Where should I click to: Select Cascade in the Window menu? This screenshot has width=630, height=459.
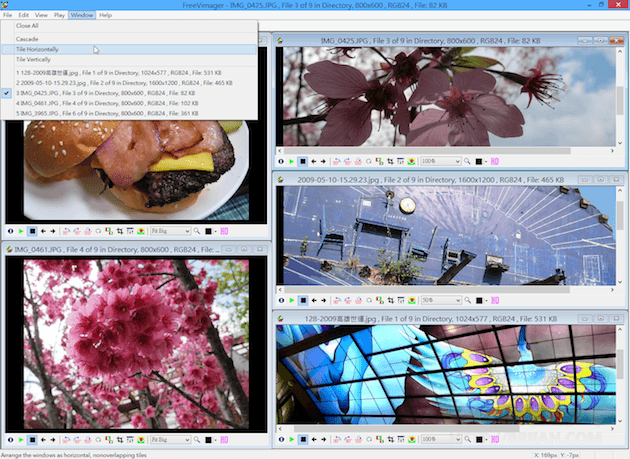pyautogui.click(x=30, y=38)
